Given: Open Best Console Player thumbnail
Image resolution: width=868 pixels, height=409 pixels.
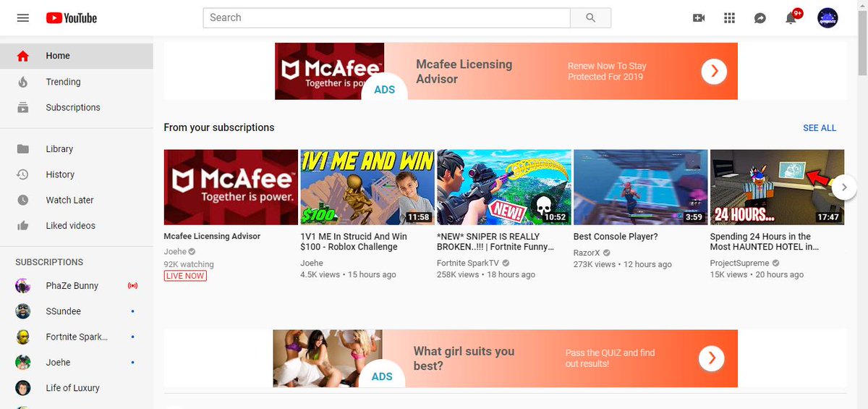Looking at the screenshot, I should click(x=640, y=187).
